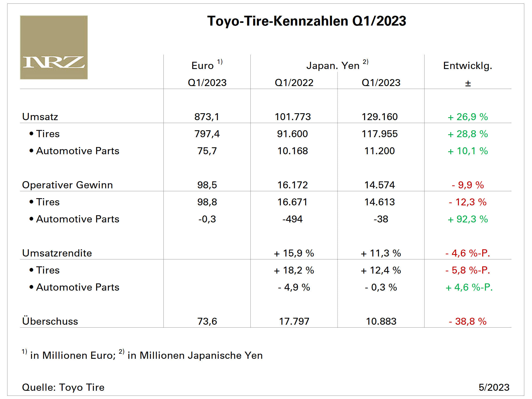Select the Überschuss row label
Screen dimensions: 532x399
50,321
